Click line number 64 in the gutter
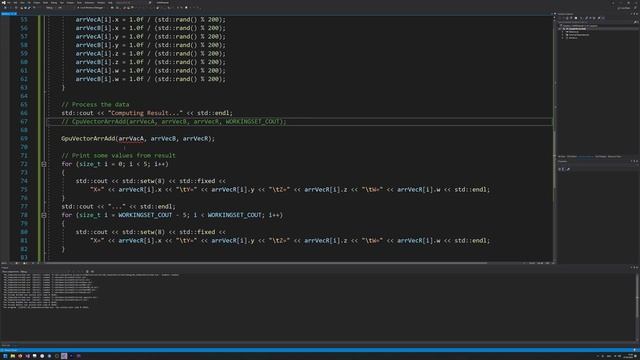Screen dimensions: 640x360 coord(24,96)
